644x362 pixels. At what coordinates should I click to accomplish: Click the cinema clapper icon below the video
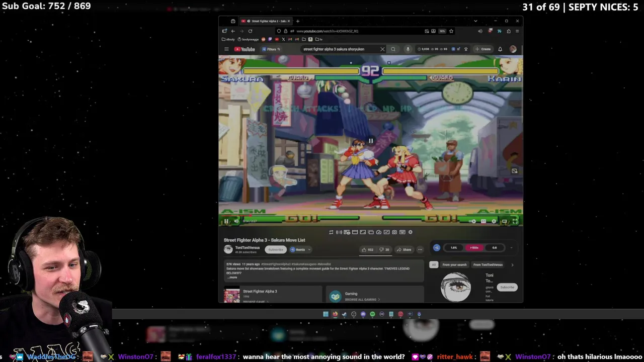(x=355, y=232)
